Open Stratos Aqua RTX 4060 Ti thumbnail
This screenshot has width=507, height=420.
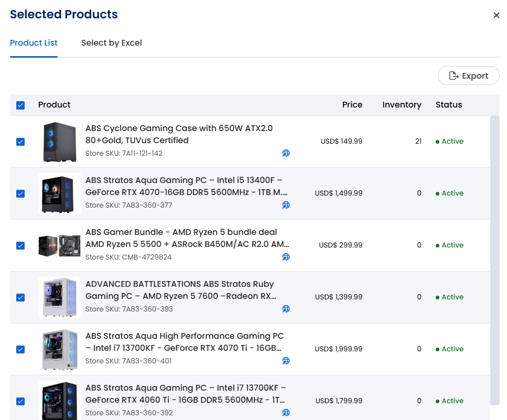point(59,400)
